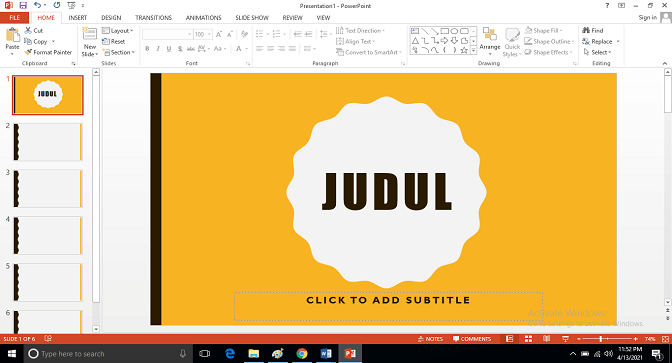
Task: Fit slide to current window icon
Action: coord(666,339)
